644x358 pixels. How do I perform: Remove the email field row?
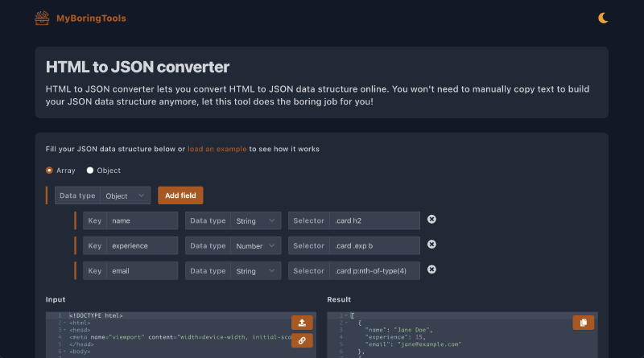point(431,270)
